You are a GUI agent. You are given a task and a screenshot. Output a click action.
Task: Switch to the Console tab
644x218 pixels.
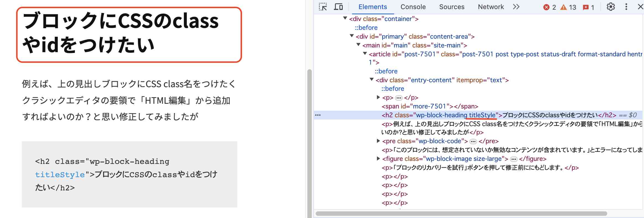point(413,7)
